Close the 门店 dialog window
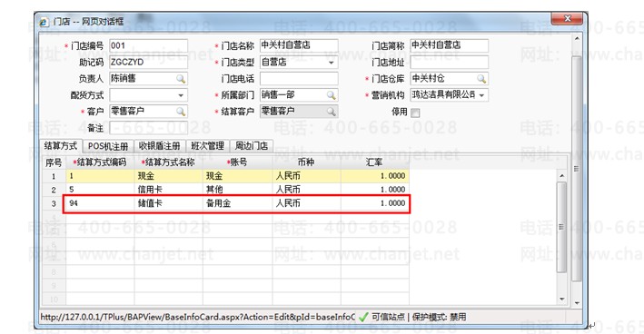Viewport: 644px width, 334px height. (567, 18)
